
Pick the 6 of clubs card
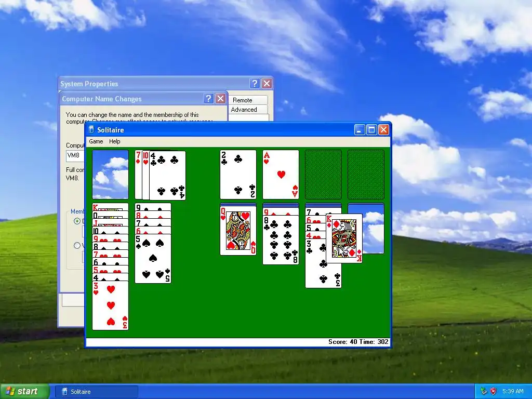click(x=110, y=261)
